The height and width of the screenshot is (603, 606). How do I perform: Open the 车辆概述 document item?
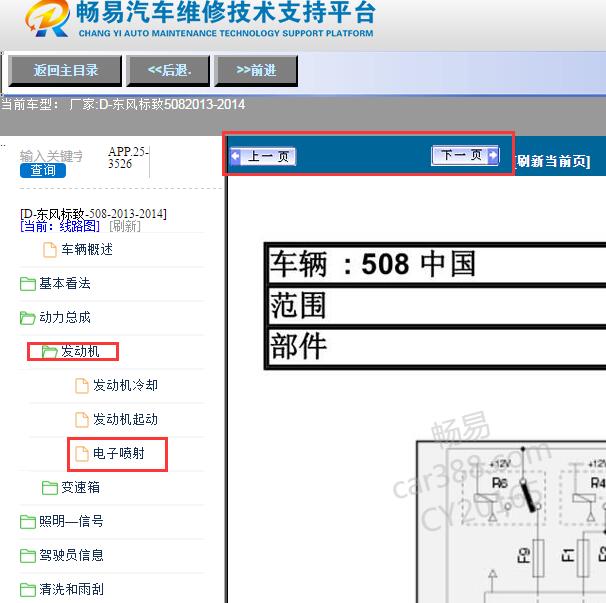[x=87, y=249]
